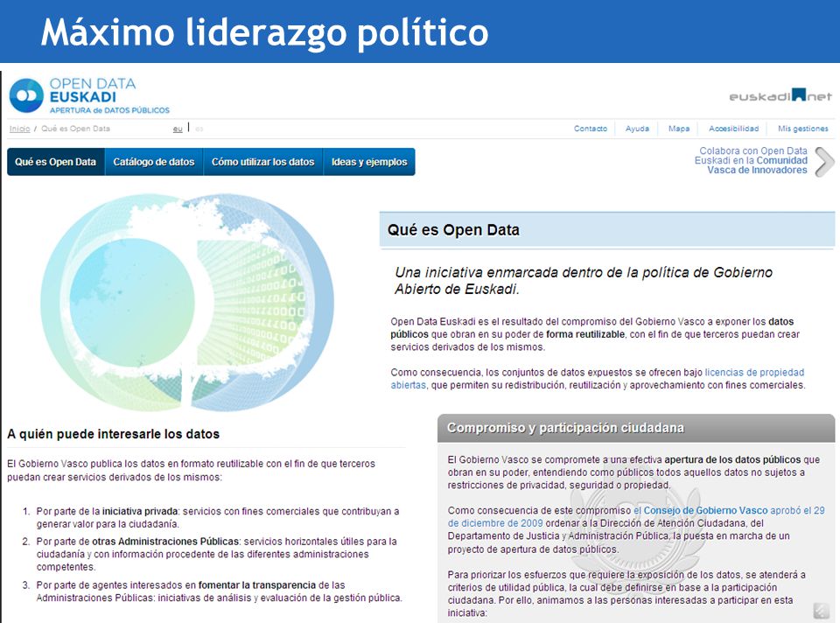
Task: Click the gray arrow next to Colabora banner
Action: point(824,161)
